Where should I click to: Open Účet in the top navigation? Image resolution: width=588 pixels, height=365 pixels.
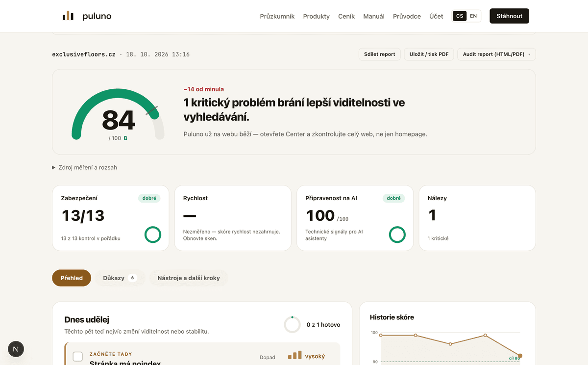click(x=436, y=16)
